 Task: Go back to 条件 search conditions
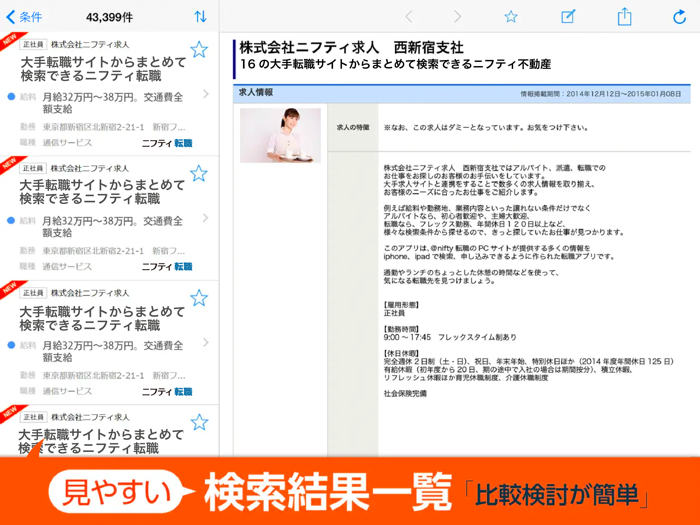pos(24,17)
